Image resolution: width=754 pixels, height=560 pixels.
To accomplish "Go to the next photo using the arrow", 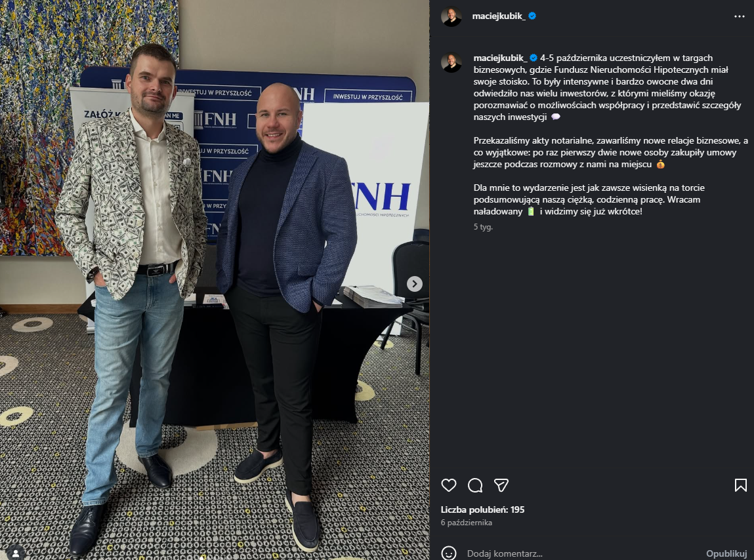I will pyautogui.click(x=415, y=283).
